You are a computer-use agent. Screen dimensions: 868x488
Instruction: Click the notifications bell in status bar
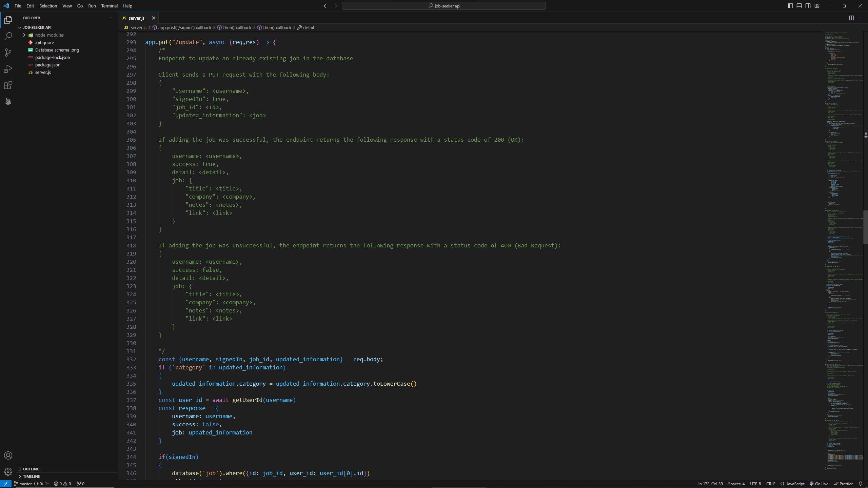point(860,484)
